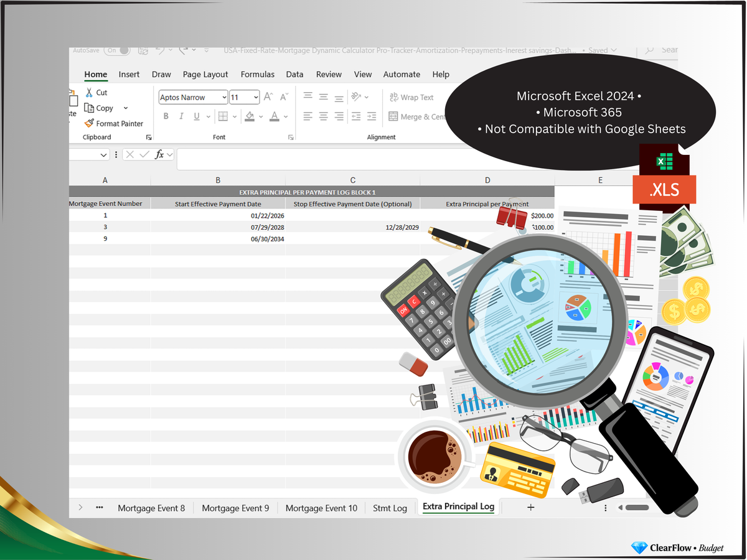747x560 pixels.
Task: Click the Redo arrow in title bar
Action: pyautogui.click(x=184, y=50)
